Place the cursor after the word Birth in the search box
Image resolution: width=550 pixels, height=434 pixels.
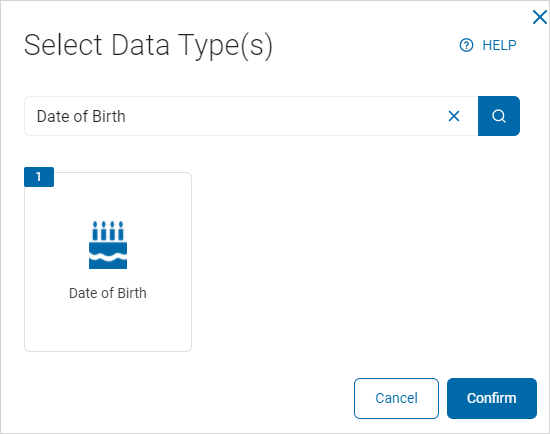coord(126,116)
